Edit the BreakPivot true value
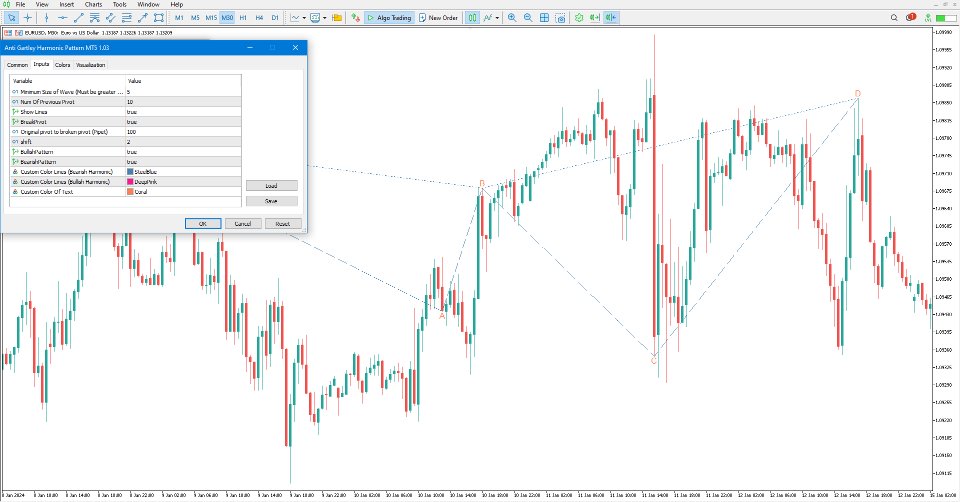960x502 pixels. click(183, 122)
